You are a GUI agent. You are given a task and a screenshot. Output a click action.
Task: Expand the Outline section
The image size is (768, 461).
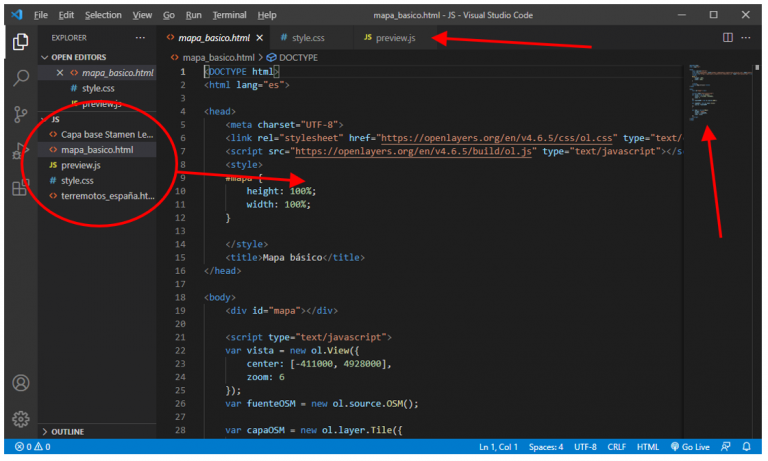(67, 431)
